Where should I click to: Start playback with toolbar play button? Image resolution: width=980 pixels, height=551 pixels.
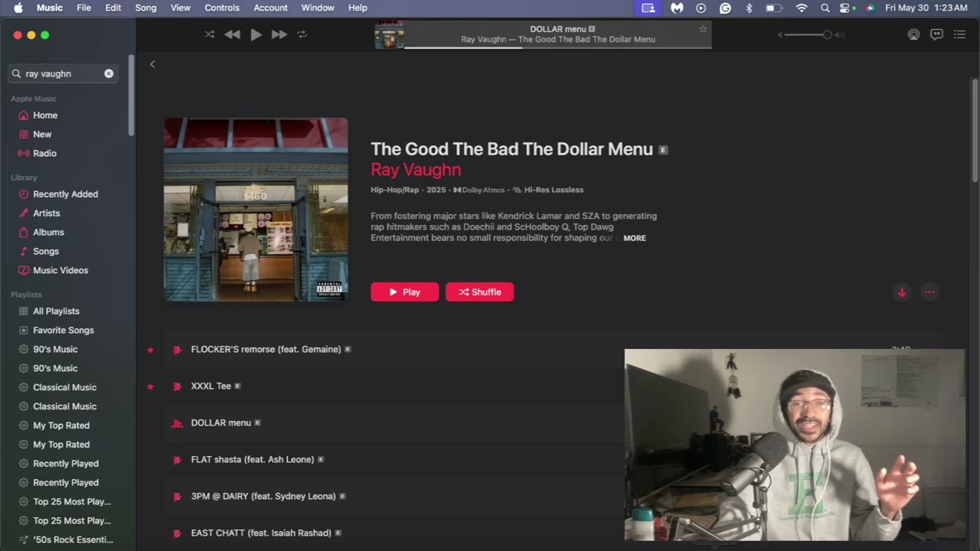(x=256, y=34)
